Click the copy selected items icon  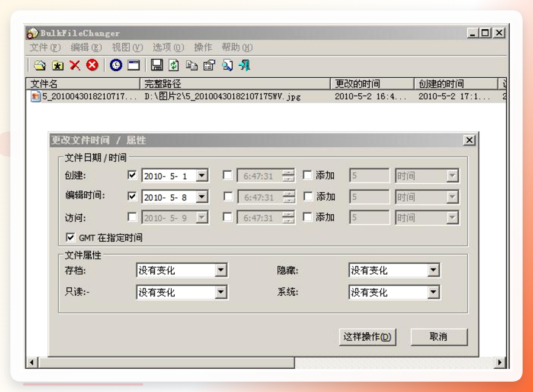[x=192, y=65]
